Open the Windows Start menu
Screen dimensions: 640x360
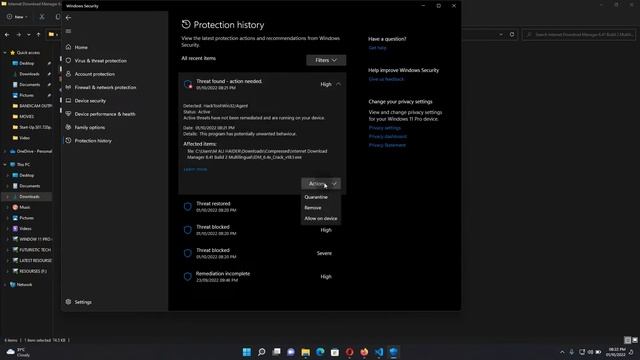(247, 352)
